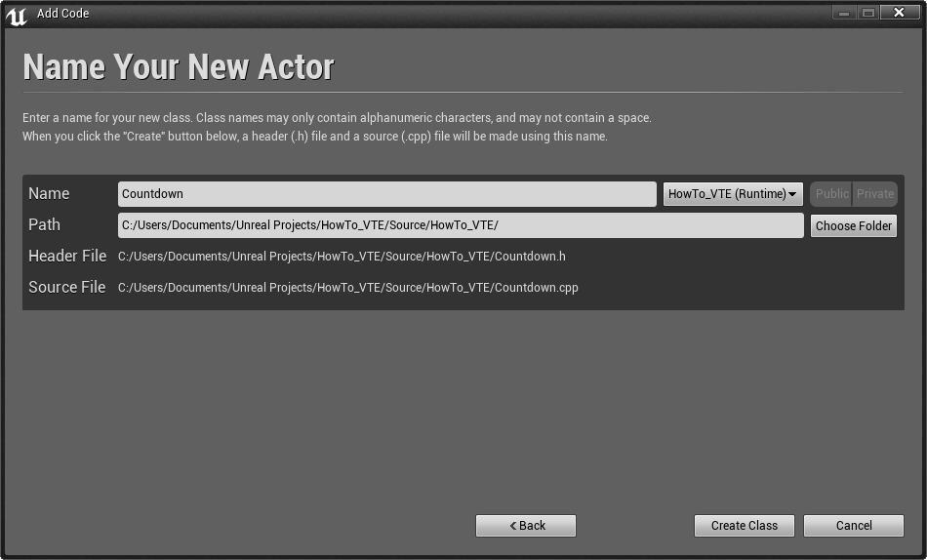Click the Unreal Engine logo icon

click(17, 16)
